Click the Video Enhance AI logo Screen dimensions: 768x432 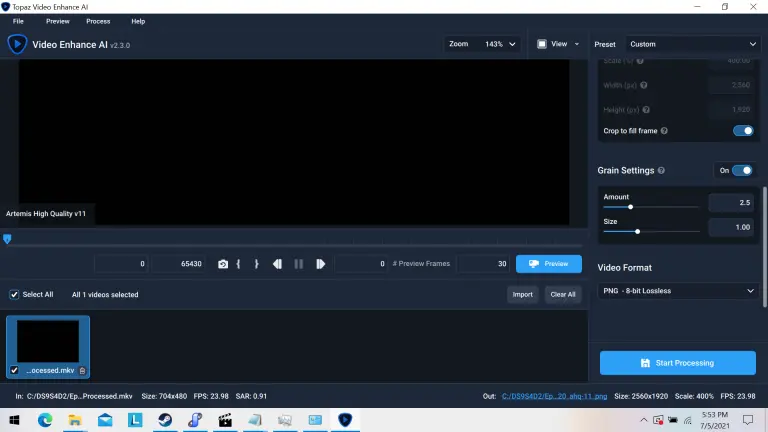coord(17,45)
